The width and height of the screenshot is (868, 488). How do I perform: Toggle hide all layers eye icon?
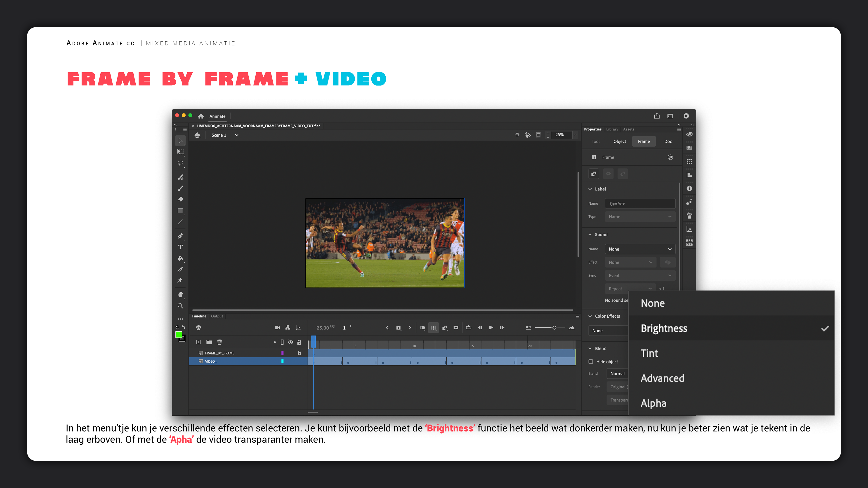pyautogui.click(x=291, y=342)
